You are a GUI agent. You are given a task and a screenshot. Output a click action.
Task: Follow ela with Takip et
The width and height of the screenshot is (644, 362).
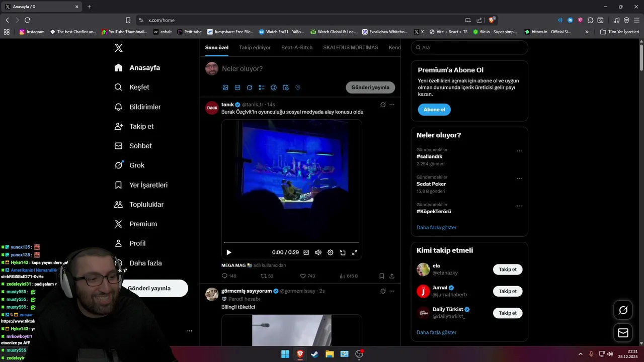coord(508,269)
